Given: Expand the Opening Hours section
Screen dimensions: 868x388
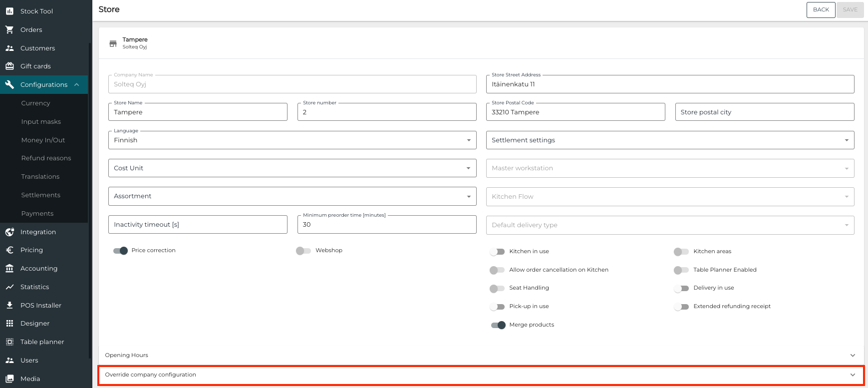Looking at the screenshot, I should point(481,356).
